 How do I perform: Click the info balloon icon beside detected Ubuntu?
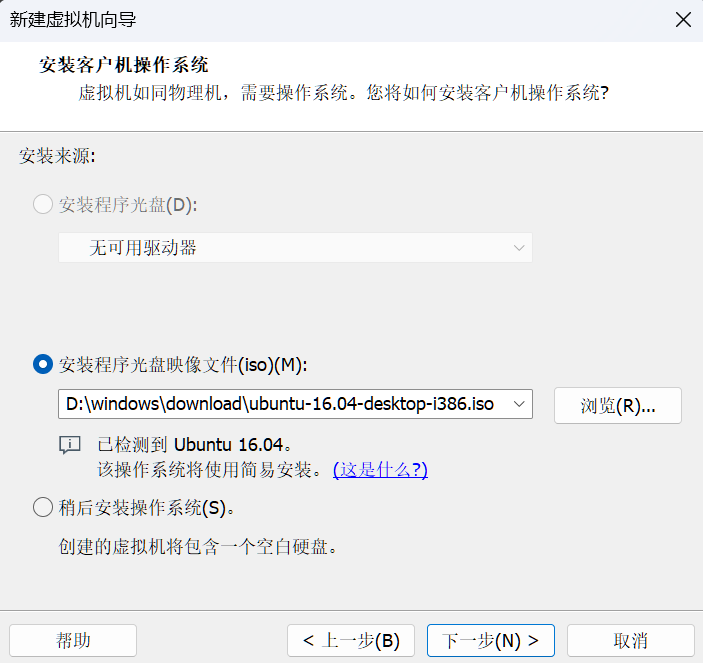tap(70, 445)
